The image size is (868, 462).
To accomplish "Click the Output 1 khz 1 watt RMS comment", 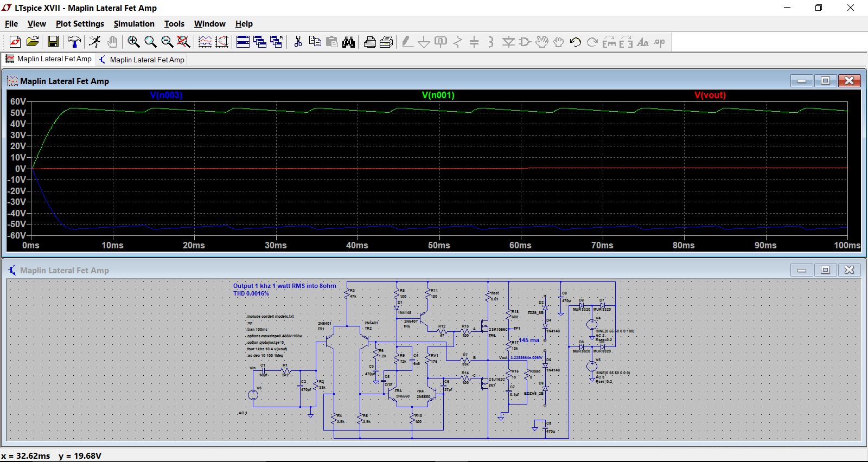I will (285, 286).
